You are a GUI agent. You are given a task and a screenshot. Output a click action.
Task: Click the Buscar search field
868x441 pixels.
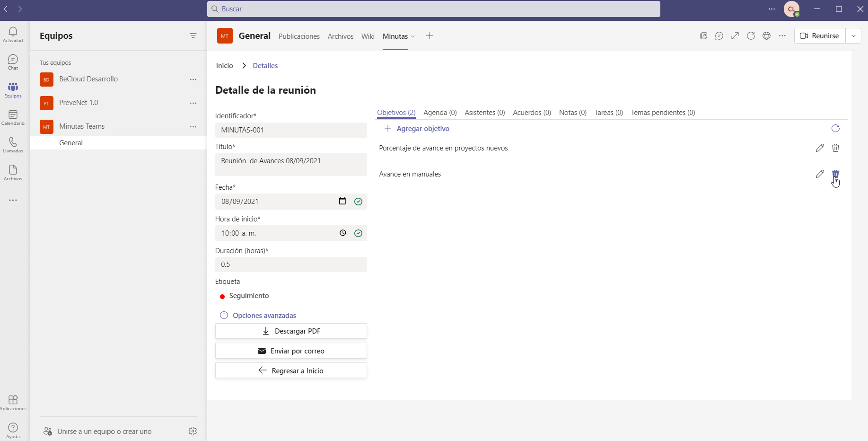tap(434, 9)
